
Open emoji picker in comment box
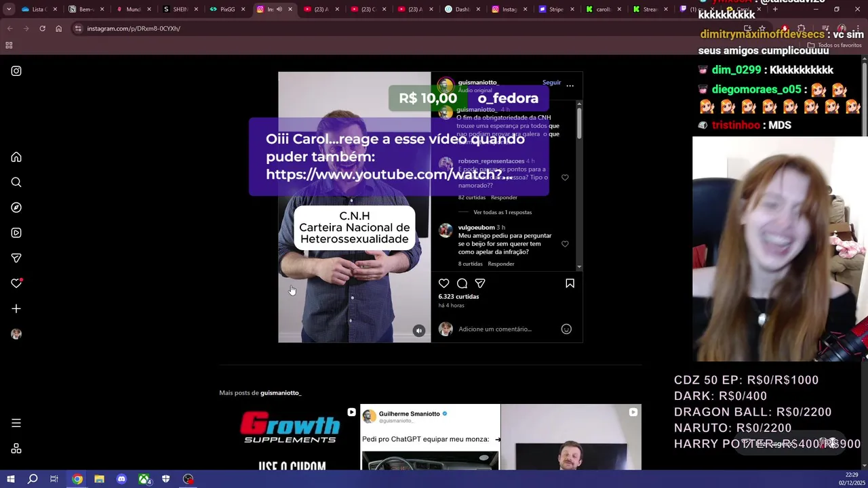pos(566,329)
